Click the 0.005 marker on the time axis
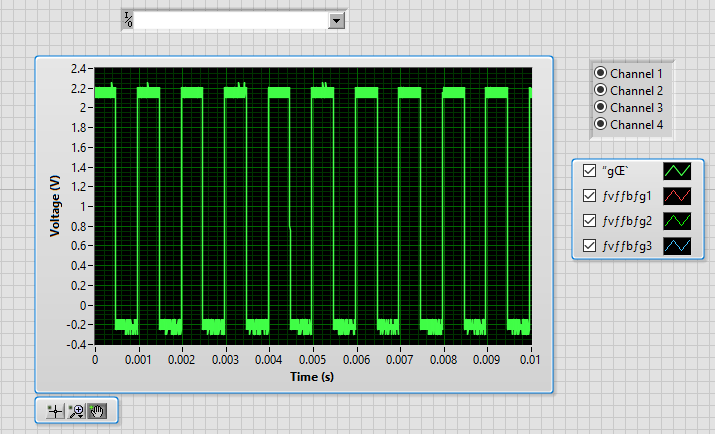Image resolution: width=715 pixels, height=434 pixels. (312, 360)
